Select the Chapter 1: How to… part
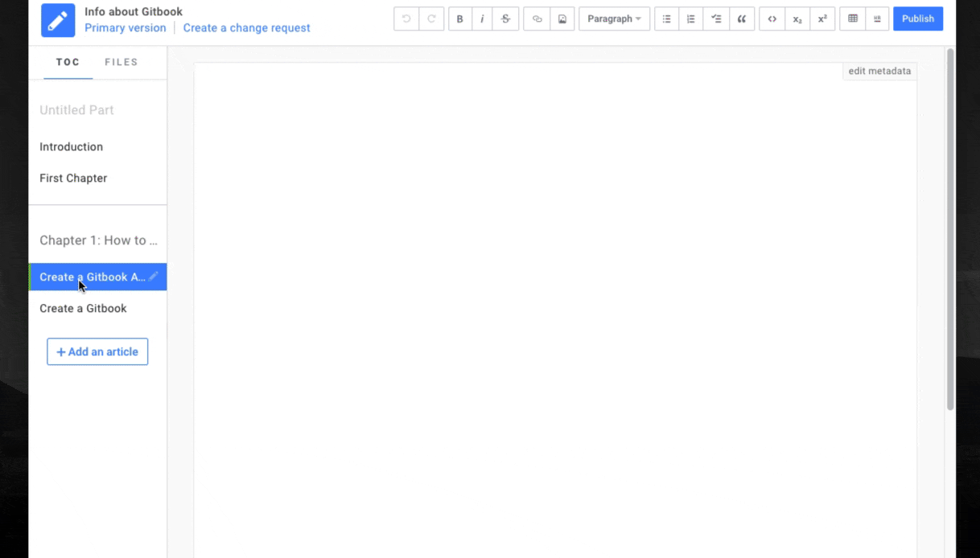Image resolution: width=980 pixels, height=558 pixels. tap(98, 240)
